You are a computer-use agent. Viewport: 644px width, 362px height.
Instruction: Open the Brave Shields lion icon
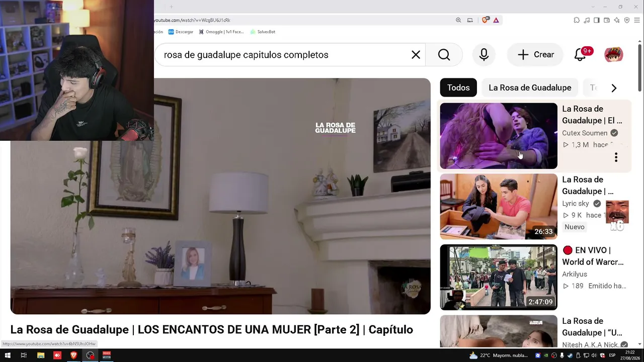pos(485,20)
